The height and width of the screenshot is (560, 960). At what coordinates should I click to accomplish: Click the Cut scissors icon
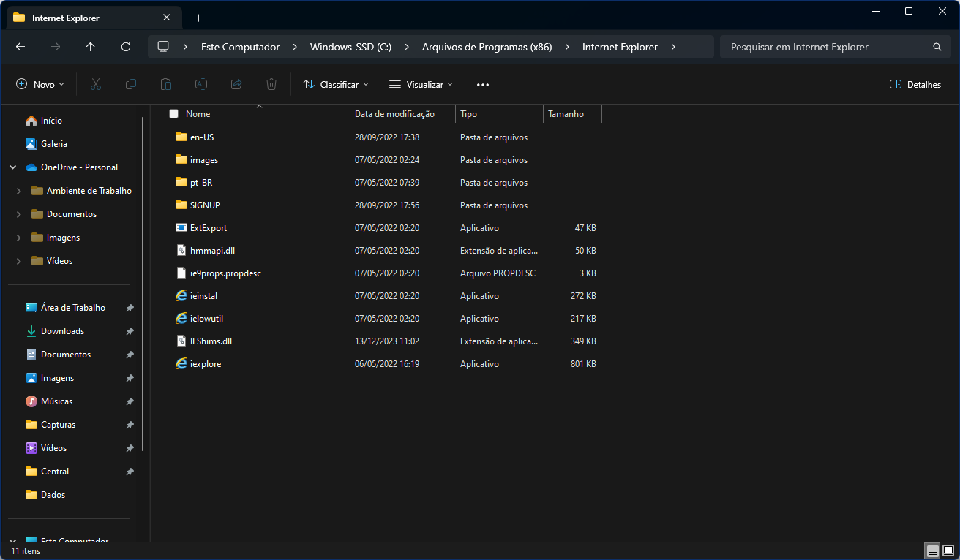coord(95,84)
